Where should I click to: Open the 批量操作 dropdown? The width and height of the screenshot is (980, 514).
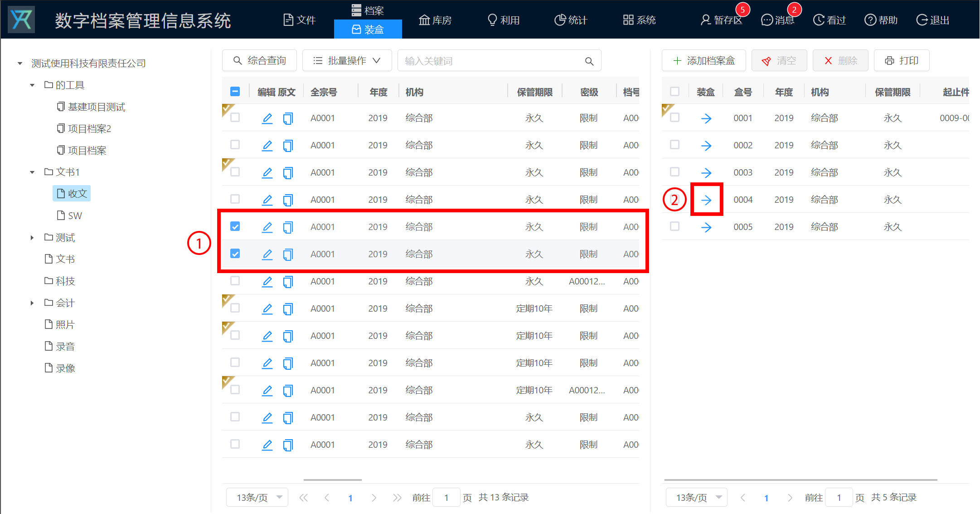click(347, 60)
